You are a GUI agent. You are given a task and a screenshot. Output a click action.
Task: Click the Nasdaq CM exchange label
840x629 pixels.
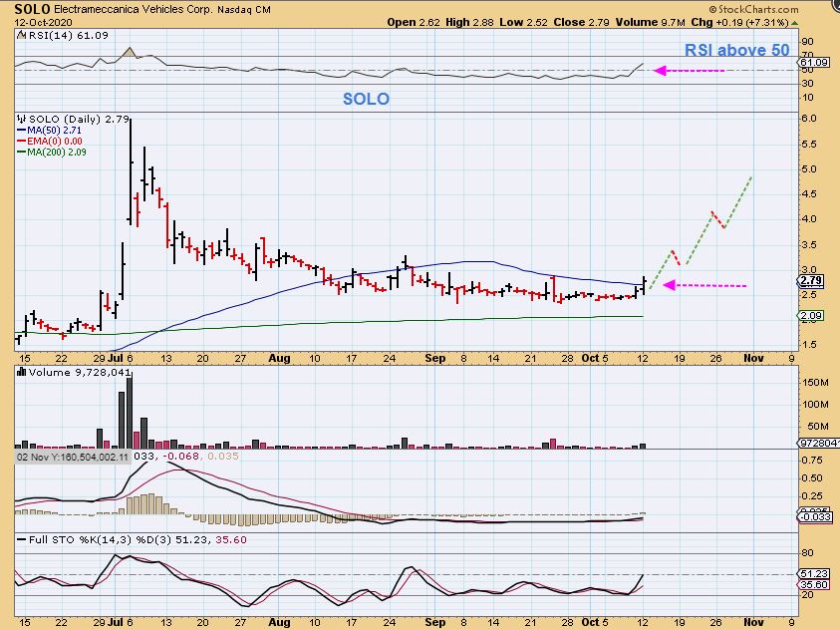click(244, 10)
